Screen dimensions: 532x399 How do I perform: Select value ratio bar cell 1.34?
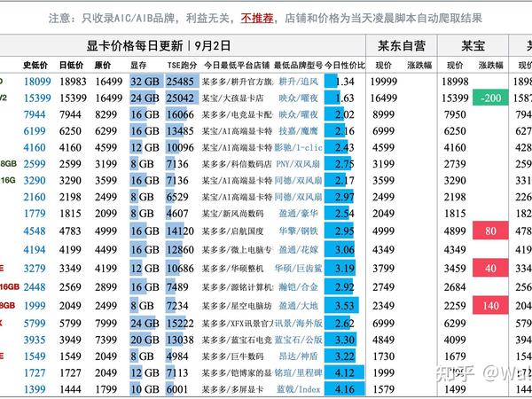click(345, 82)
